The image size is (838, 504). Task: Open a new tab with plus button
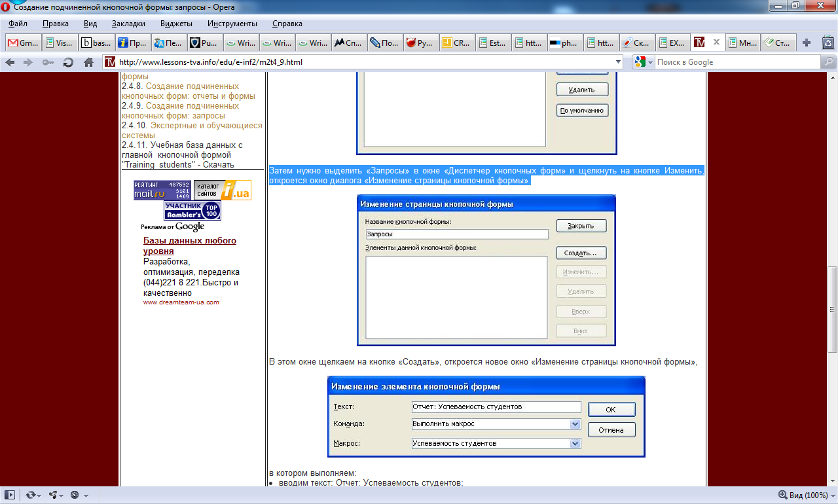click(807, 43)
